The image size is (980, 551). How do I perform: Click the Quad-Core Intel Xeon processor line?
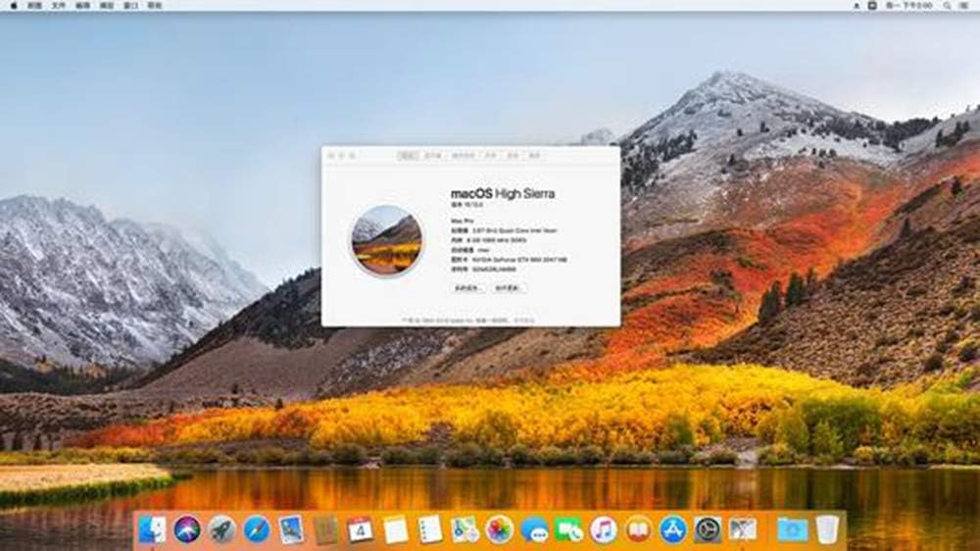[x=504, y=230]
